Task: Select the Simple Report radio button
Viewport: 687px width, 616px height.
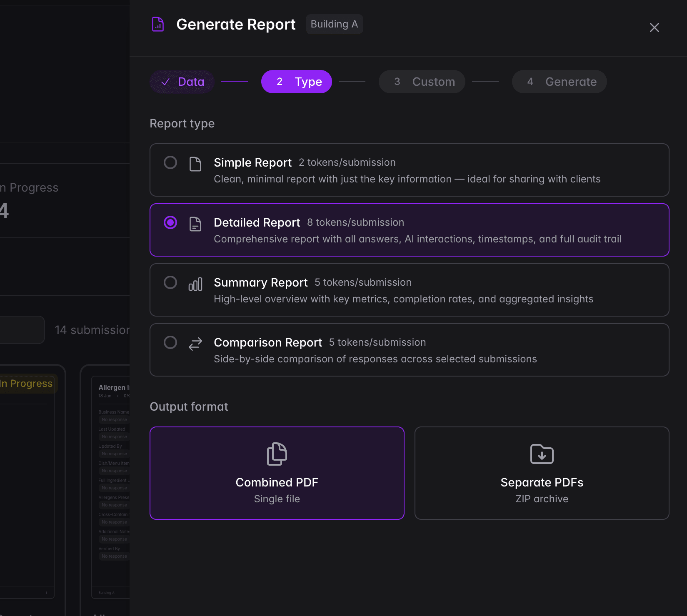Action: 170,162
